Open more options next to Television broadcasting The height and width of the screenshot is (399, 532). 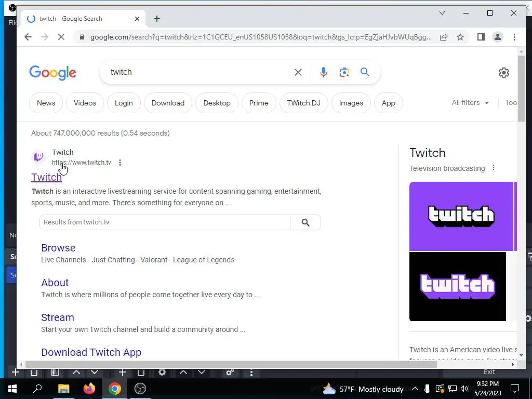[494, 168]
